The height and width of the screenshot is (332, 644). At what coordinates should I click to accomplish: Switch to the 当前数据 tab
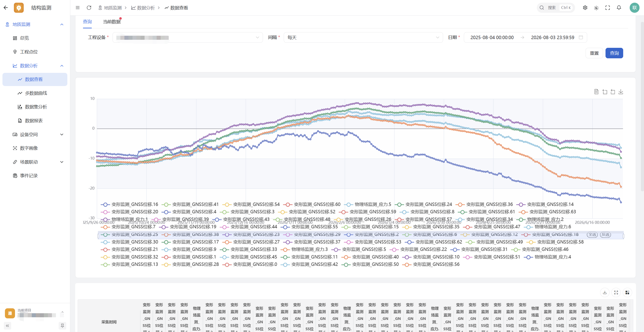(112, 22)
